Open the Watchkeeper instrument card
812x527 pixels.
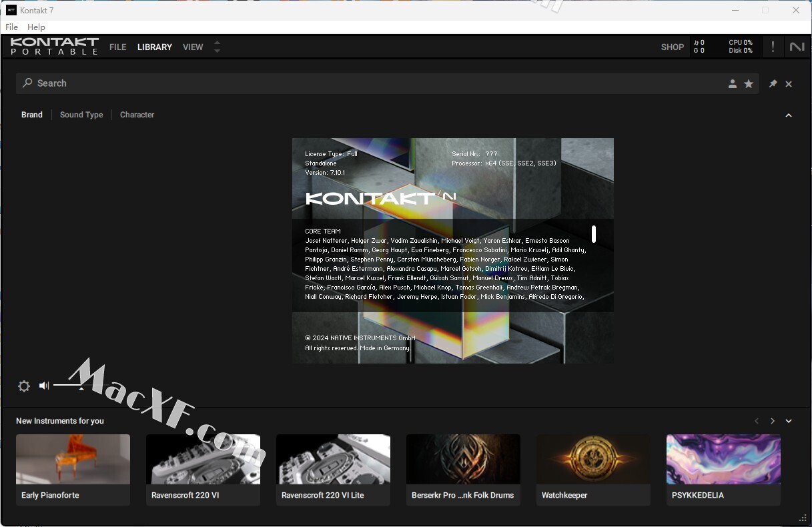[594, 470]
